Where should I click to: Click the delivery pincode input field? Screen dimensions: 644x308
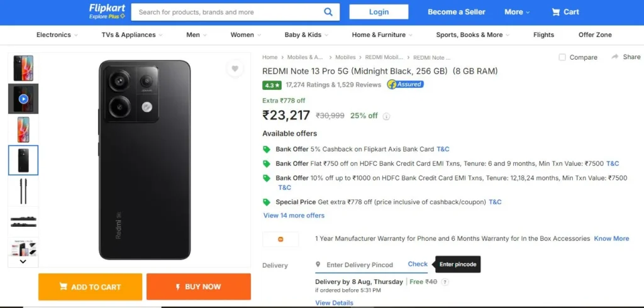point(360,265)
